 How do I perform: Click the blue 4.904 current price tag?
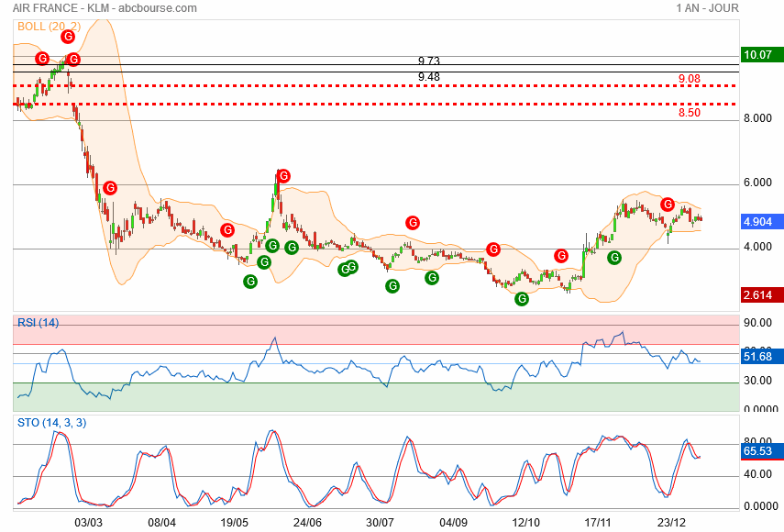click(758, 221)
